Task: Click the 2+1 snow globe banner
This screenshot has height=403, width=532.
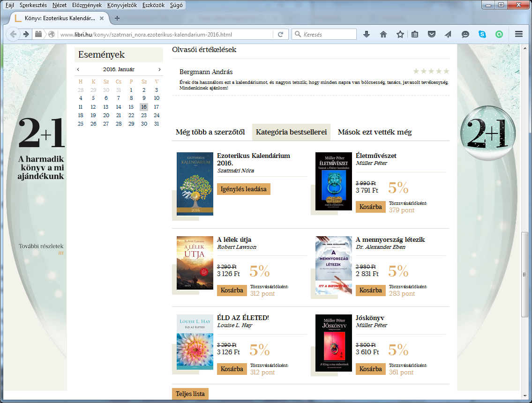Action: (x=487, y=133)
